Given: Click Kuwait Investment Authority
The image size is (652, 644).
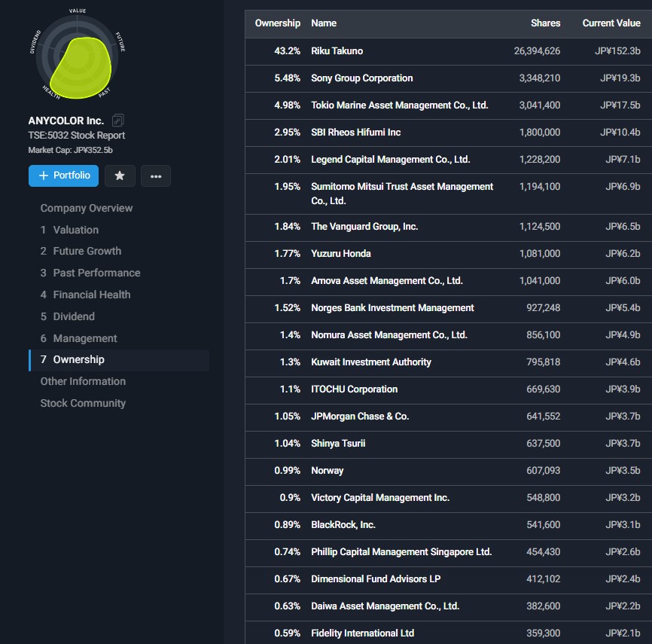Looking at the screenshot, I should pos(371,362).
